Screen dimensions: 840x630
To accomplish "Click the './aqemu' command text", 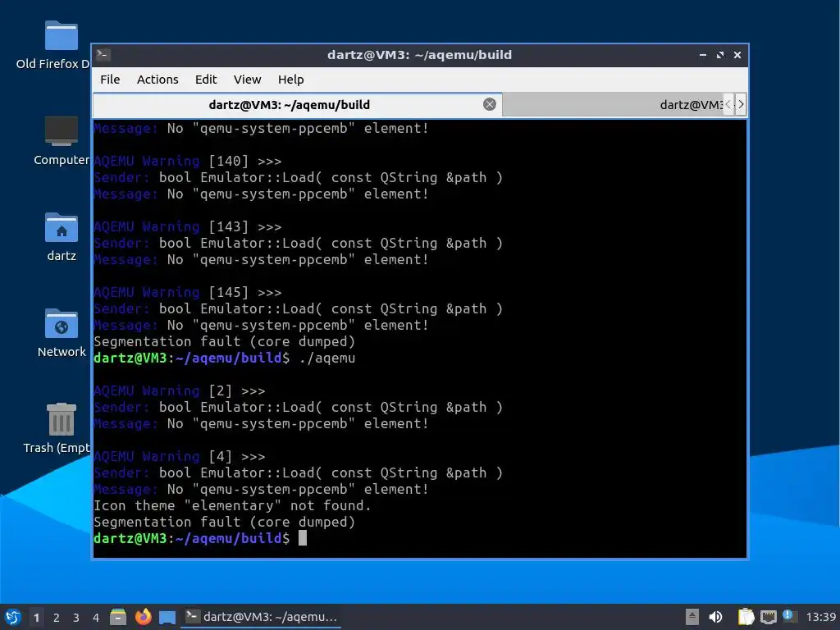I will click(x=326, y=358).
